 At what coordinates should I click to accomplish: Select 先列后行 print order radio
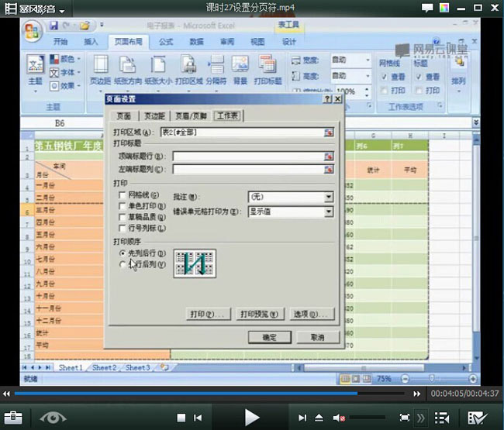[123, 253]
